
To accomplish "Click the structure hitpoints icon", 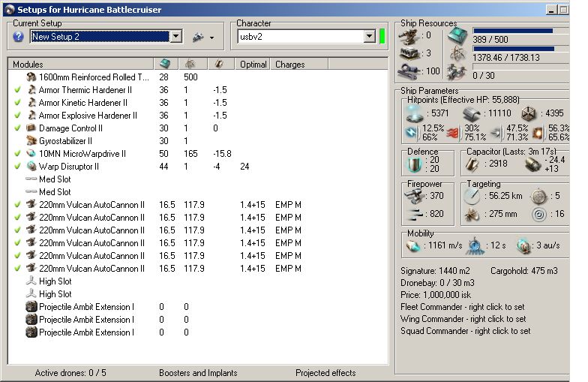I will pos(529,113).
